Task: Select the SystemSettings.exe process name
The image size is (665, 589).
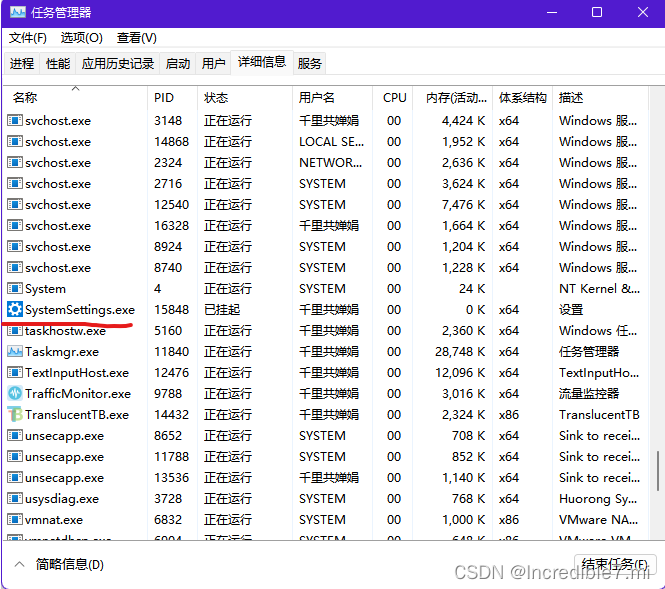Action: tap(80, 310)
